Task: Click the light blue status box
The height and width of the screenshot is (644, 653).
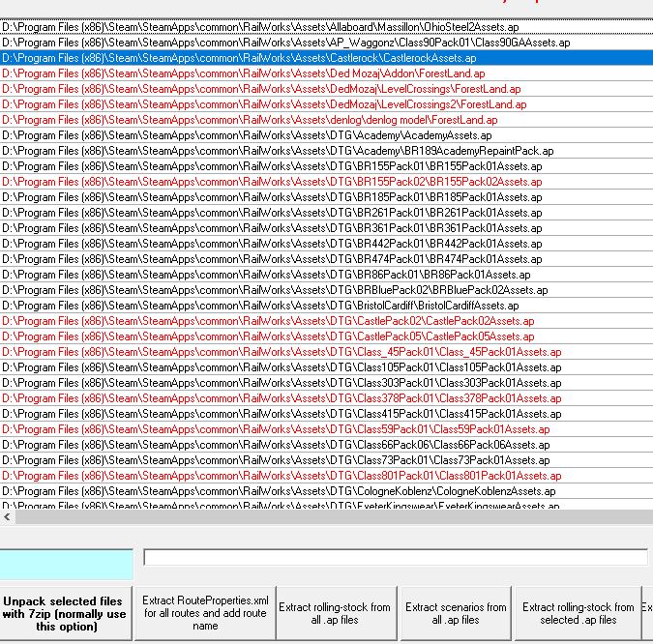Action: (x=66, y=564)
